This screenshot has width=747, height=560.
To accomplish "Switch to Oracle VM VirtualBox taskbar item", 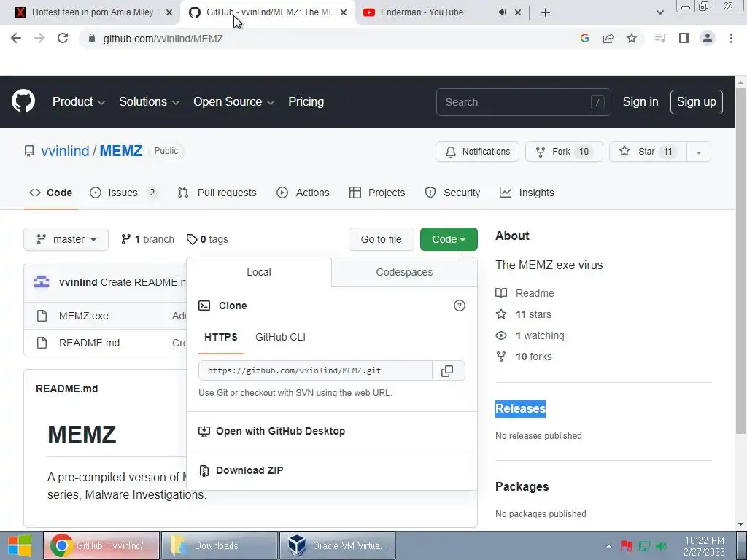I will click(x=338, y=545).
